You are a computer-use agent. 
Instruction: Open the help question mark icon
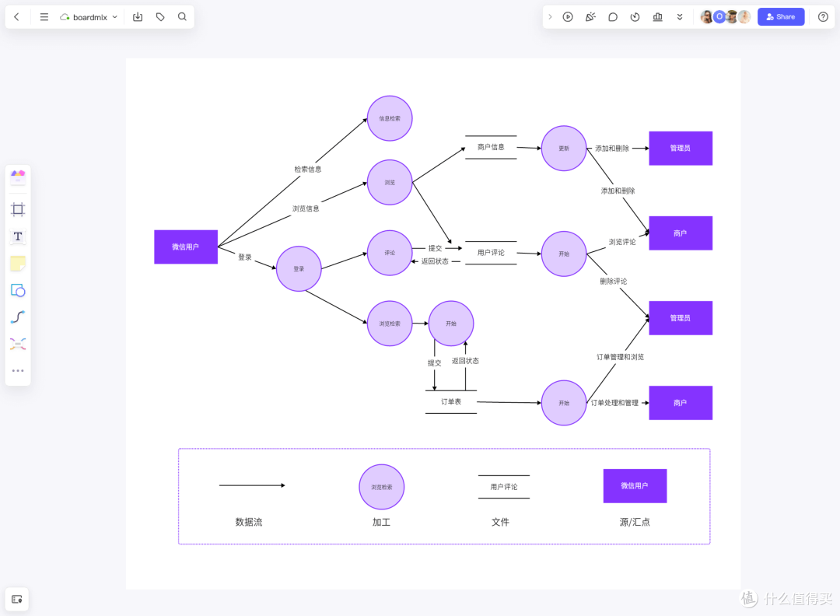point(823,17)
